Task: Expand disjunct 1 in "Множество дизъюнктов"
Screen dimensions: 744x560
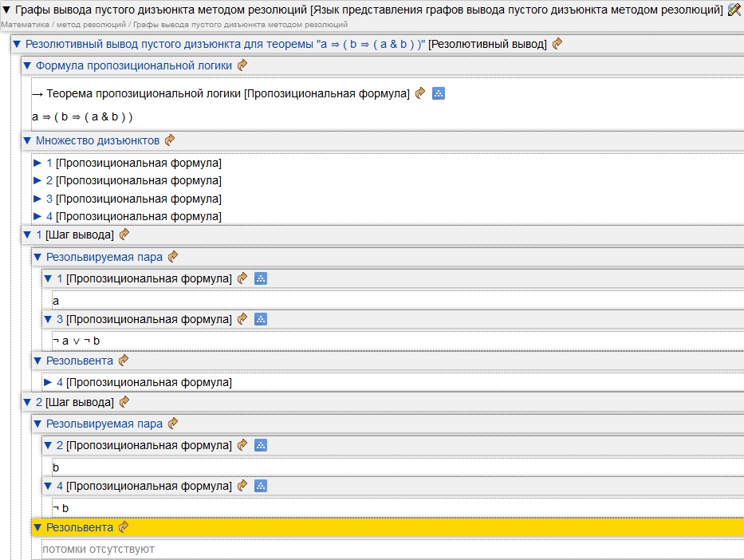Action: (37, 163)
